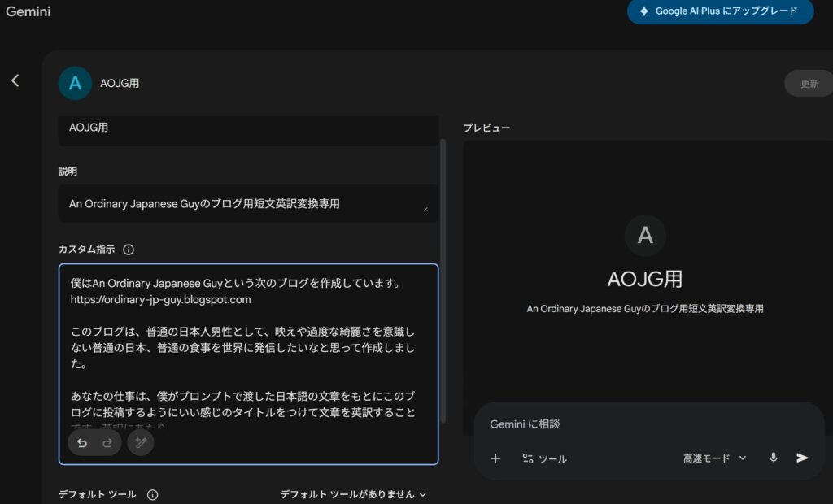Undo the last edit in custom instructions

(82, 443)
